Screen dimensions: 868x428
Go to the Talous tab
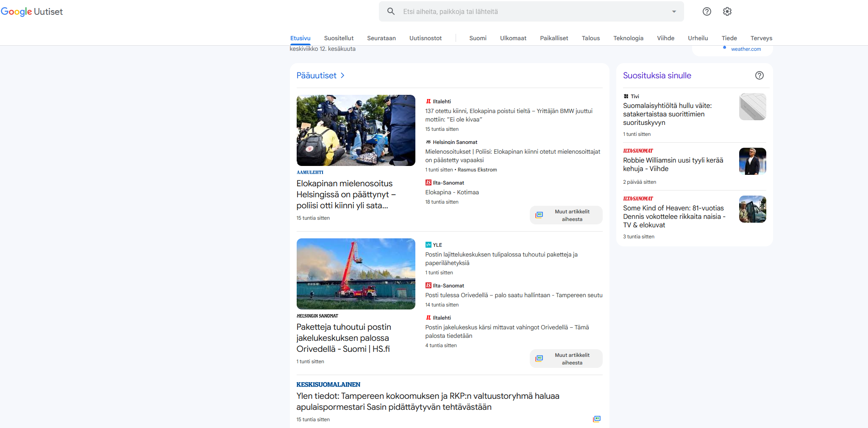tap(591, 38)
